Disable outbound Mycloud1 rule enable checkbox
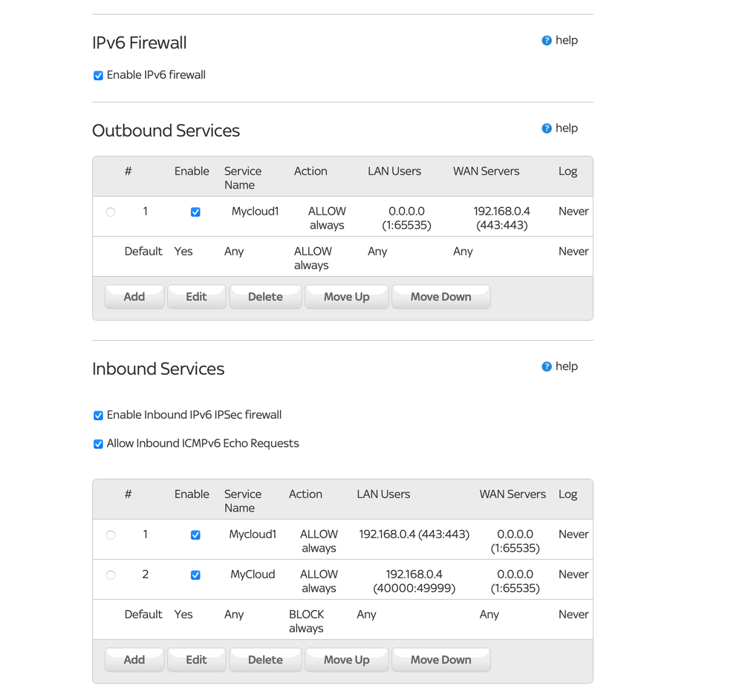742x700 pixels. tap(195, 212)
